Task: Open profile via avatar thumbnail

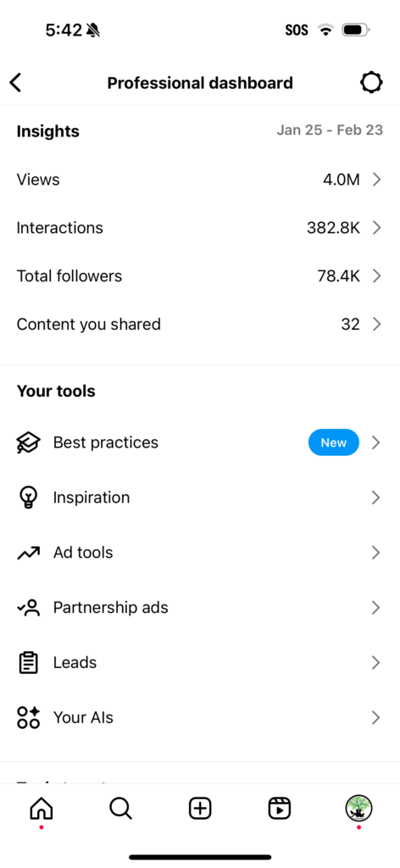Action: click(x=359, y=809)
